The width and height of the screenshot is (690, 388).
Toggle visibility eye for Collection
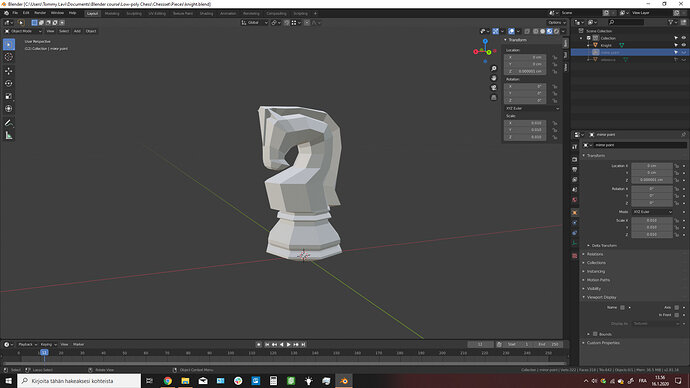683,38
